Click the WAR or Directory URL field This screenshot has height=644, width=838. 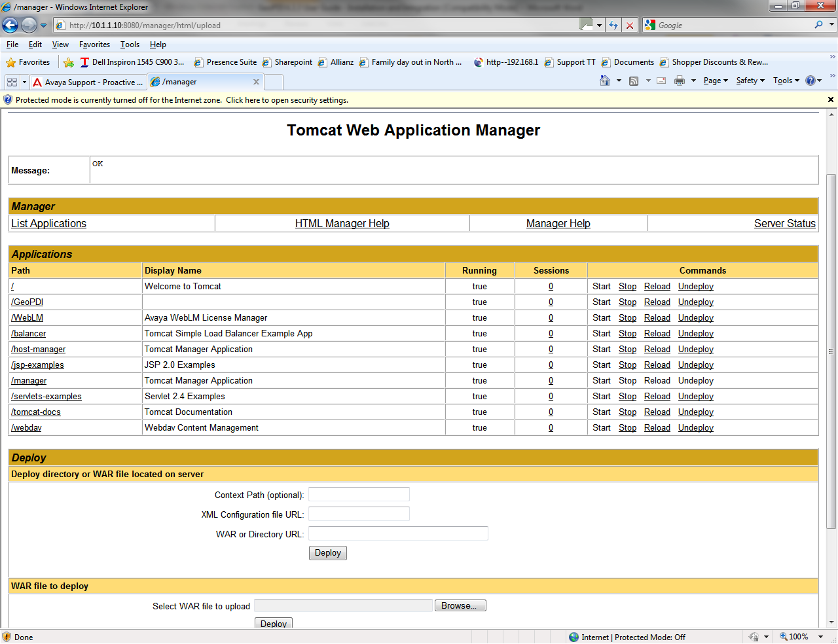pos(398,533)
